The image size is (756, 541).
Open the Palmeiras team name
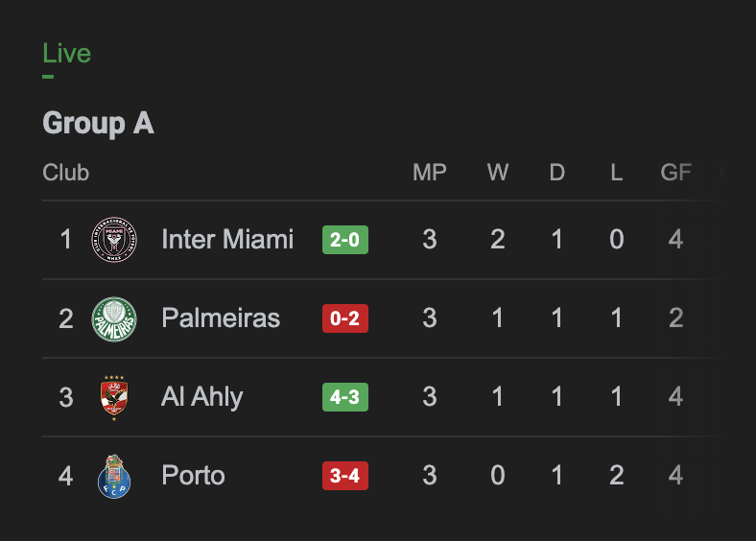[221, 318]
